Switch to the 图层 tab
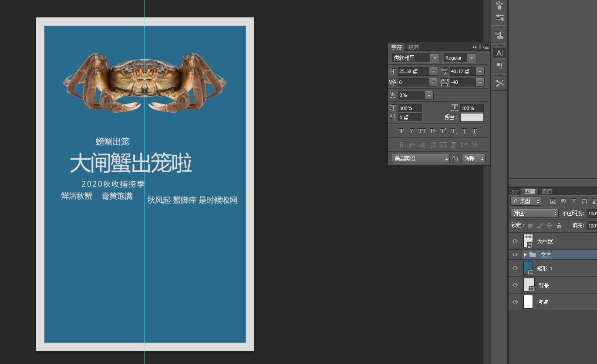597x364 pixels. [x=530, y=192]
